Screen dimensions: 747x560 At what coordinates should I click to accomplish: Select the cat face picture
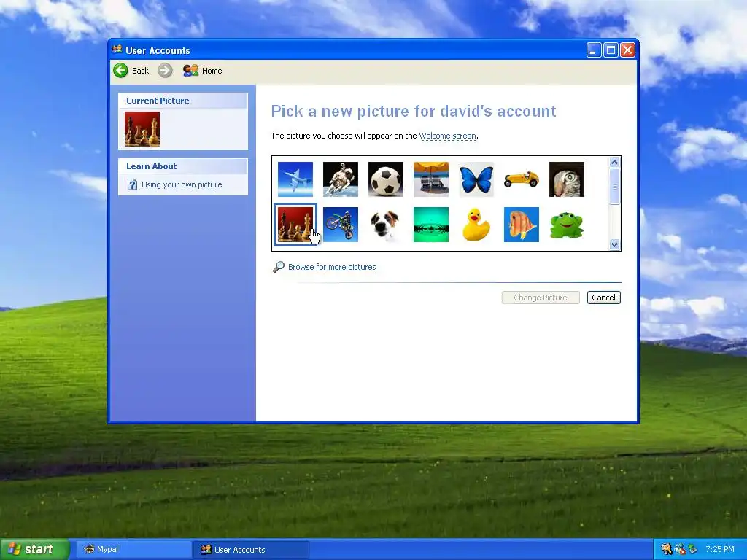click(567, 179)
